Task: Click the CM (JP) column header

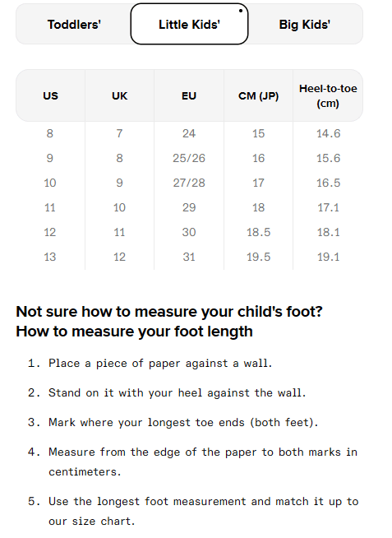Action: (258, 95)
